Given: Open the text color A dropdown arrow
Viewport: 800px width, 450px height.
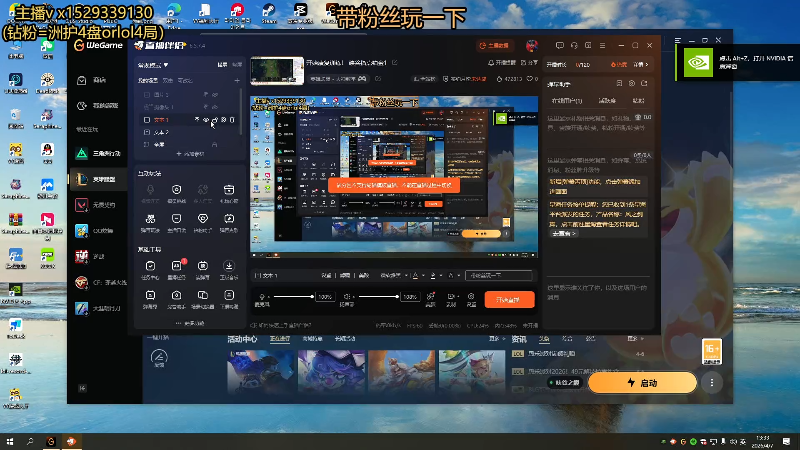Looking at the screenshot, I should (423, 276).
